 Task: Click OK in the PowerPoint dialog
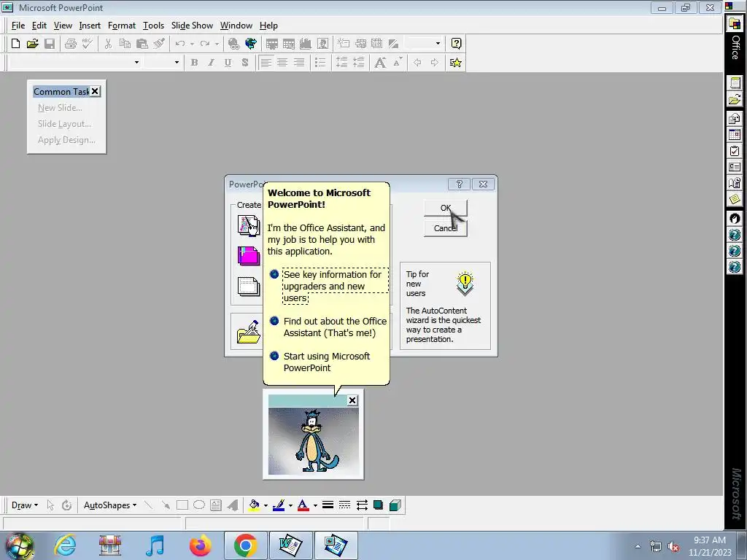pos(446,208)
